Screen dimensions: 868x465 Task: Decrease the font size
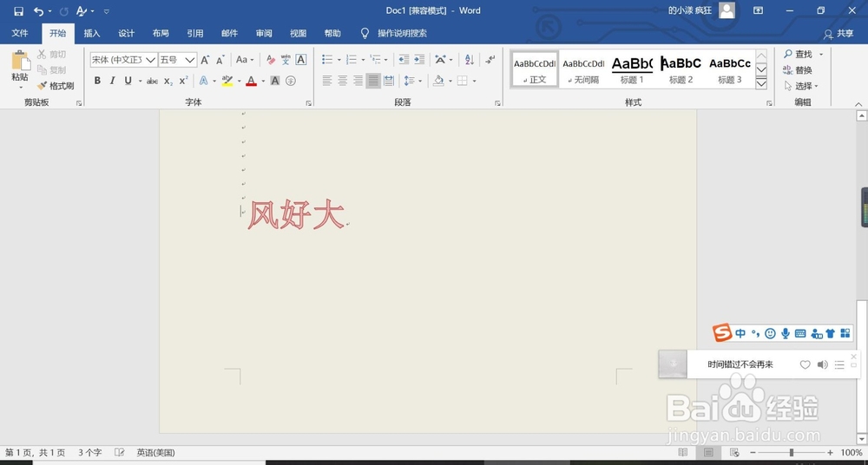[220, 60]
